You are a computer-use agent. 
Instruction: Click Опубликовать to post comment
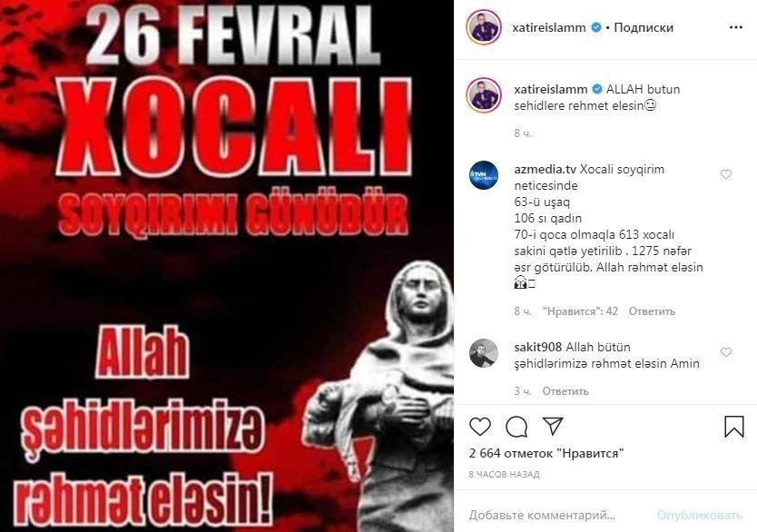point(700,515)
